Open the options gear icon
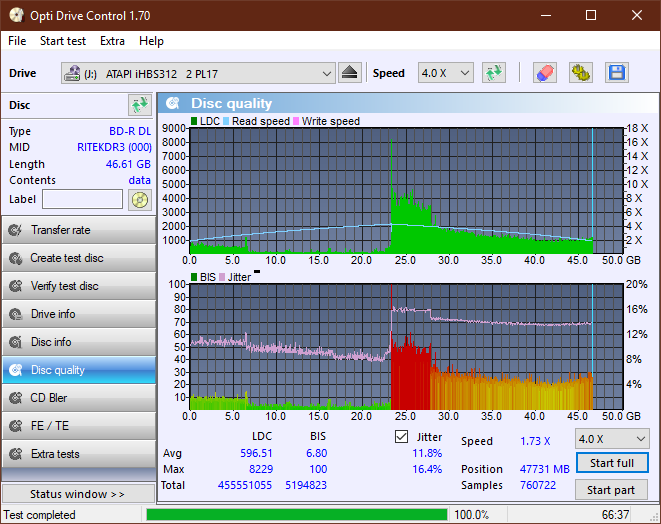This screenshot has width=661, height=524. coord(580,73)
